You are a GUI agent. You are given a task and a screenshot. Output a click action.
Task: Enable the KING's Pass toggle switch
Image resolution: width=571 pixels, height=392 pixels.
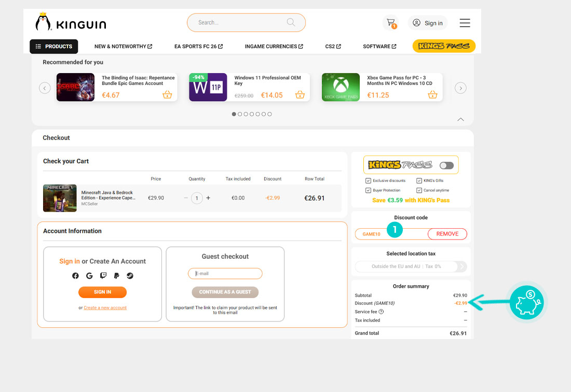click(x=446, y=165)
